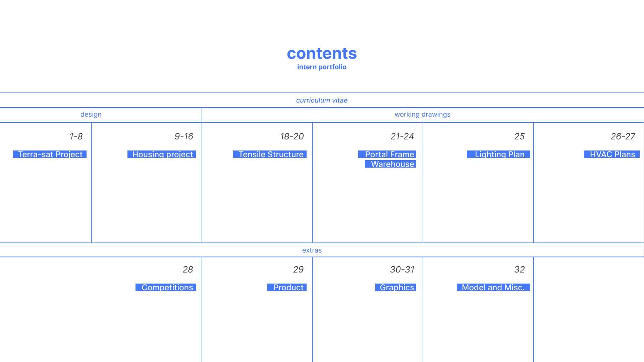Click the contents title
The image size is (644, 362).
pyautogui.click(x=322, y=53)
